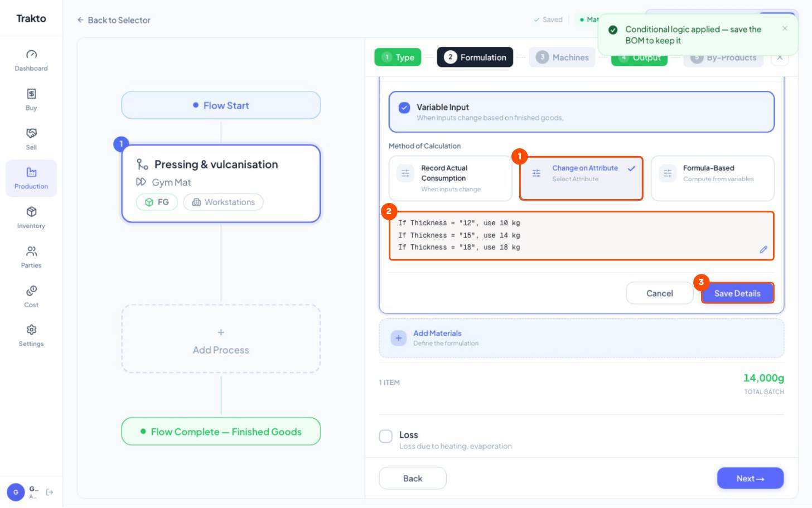Image resolution: width=812 pixels, height=508 pixels.
Task: Click the pencil edit icon in logic box
Action: [x=763, y=250]
